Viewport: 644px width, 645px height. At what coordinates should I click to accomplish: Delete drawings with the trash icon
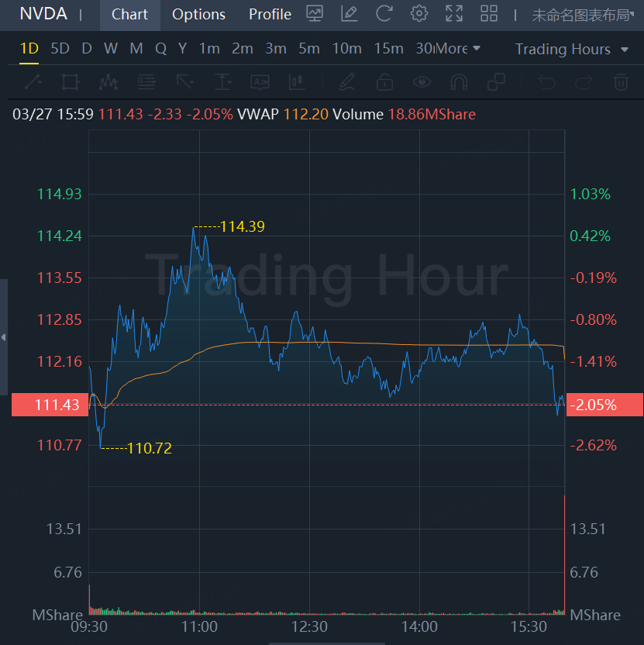(x=621, y=82)
